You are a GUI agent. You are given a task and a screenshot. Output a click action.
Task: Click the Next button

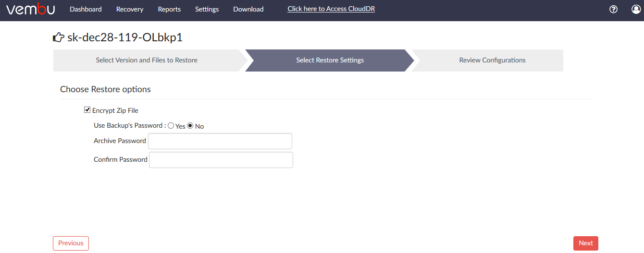tap(586, 243)
